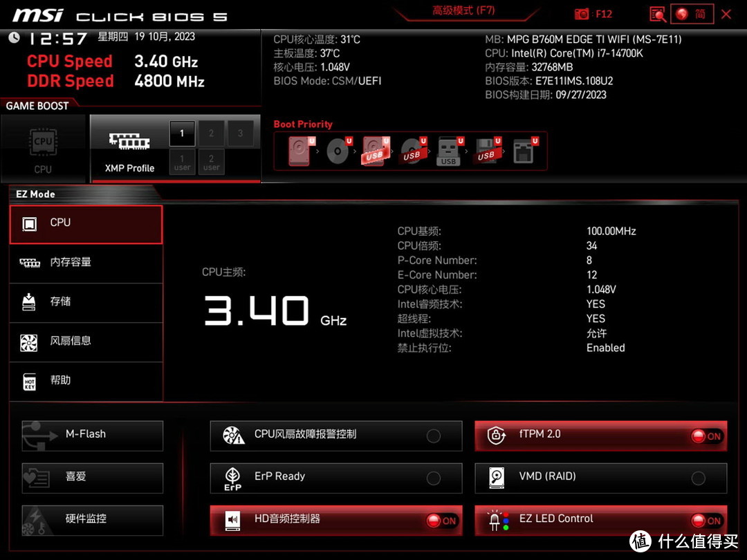This screenshot has width=747, height=560.
Task: Open the 帮助 help tab
Action: 86,382
